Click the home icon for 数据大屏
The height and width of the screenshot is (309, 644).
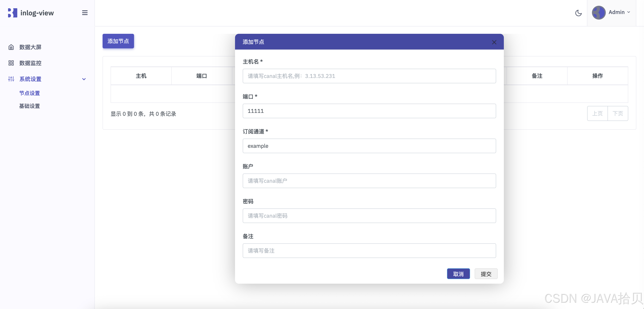(x=11, y=47)
